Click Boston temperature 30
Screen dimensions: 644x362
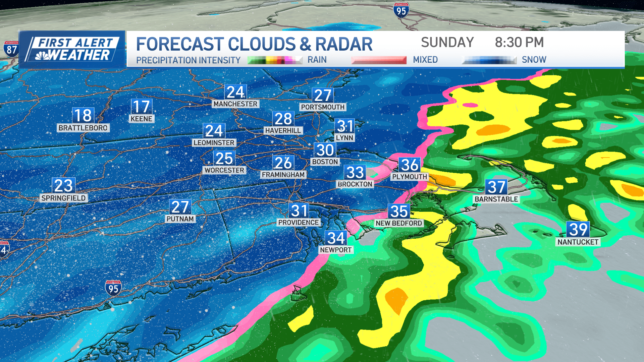coord(325,150)
